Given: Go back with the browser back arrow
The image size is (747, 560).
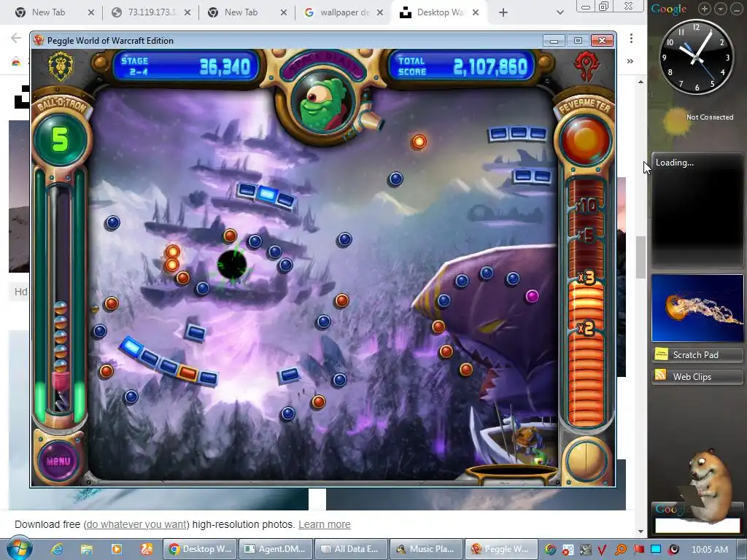Looking at the screenshot, I should 16,38.
